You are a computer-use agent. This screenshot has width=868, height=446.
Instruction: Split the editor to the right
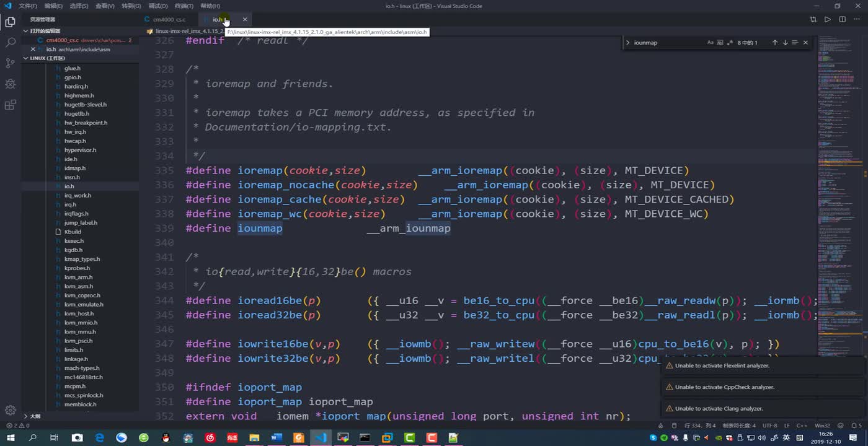pyautogui.click(x=842, y=19)
